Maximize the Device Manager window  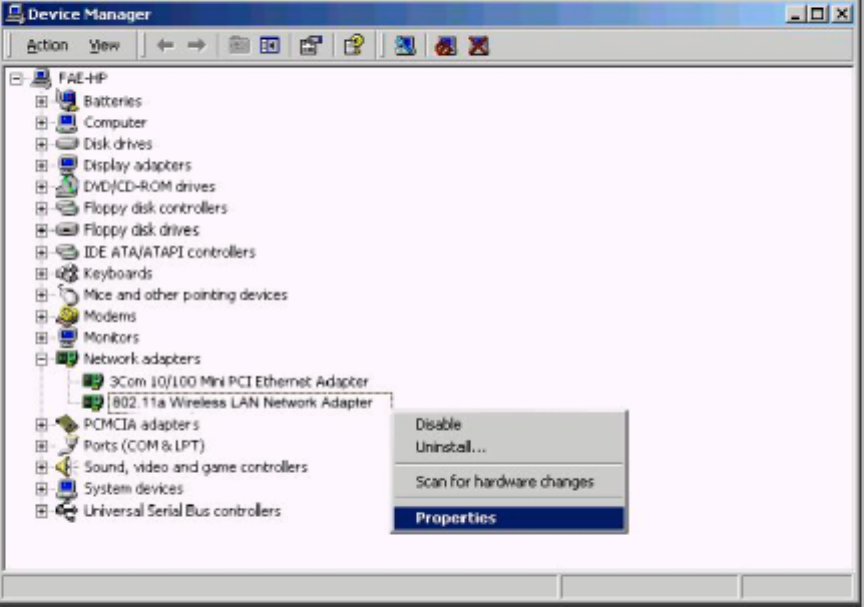[x=817, y=14]
